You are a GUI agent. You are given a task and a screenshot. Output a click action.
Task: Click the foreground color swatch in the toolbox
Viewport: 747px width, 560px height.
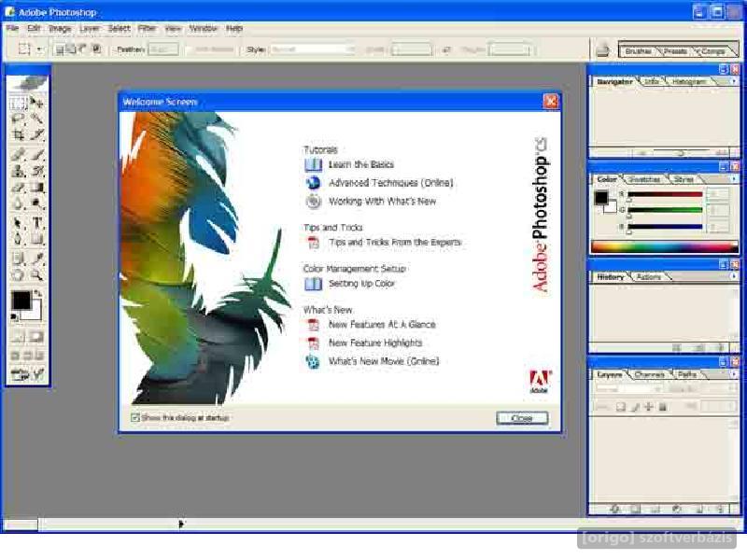[x=21, y=301]
